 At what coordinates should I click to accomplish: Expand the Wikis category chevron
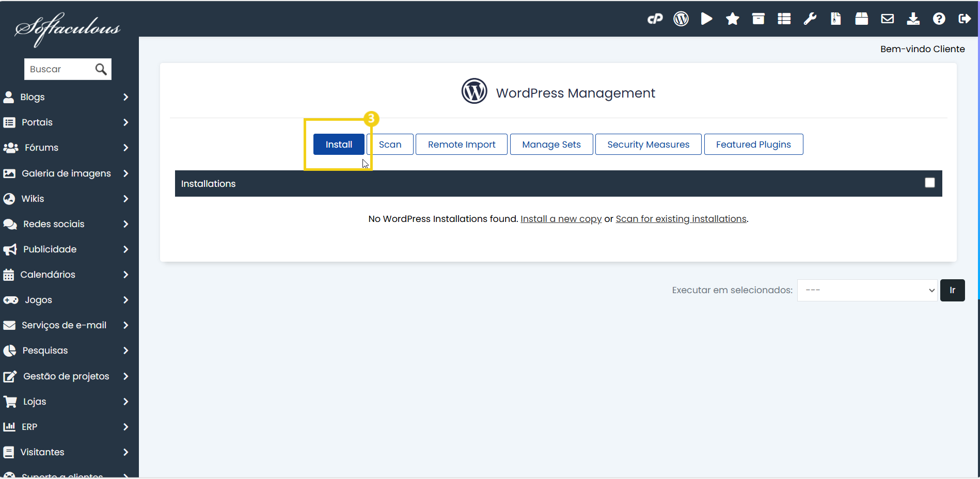[126, 199]
